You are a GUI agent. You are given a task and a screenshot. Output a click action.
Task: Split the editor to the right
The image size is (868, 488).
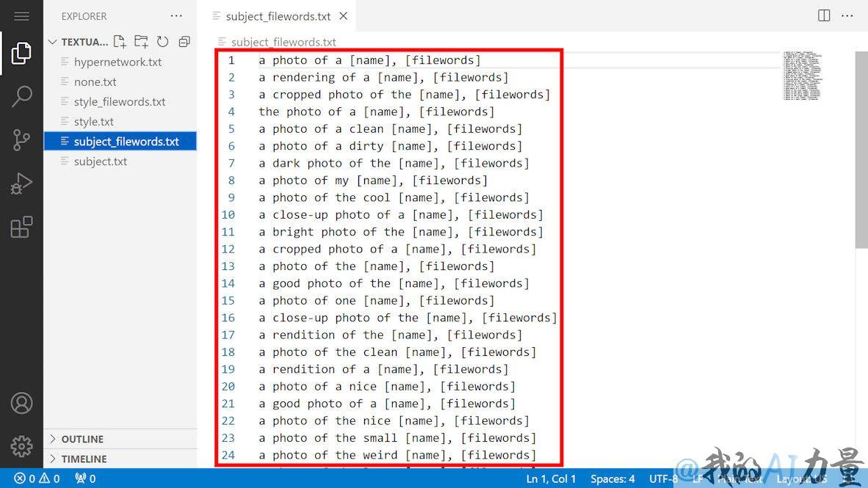[x=824, y=15]
